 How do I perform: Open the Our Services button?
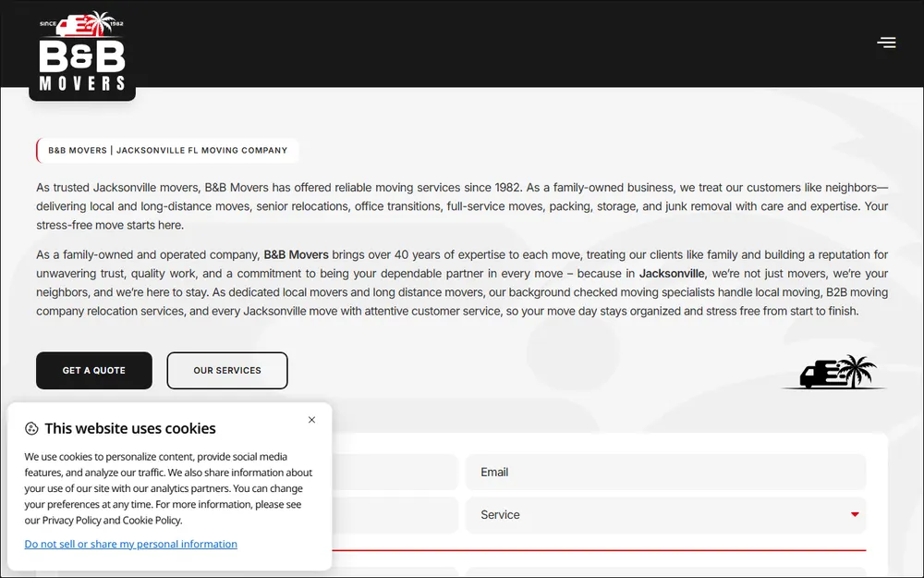click(227, 371)
